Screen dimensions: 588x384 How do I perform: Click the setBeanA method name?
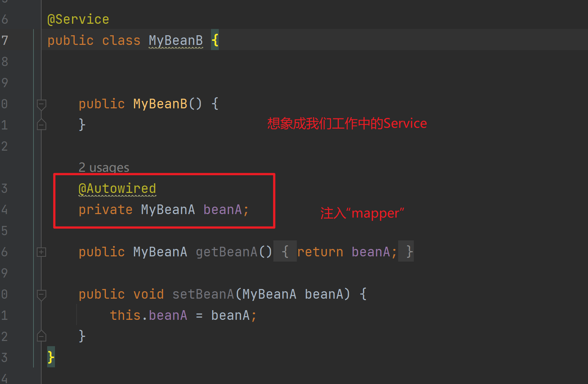click(x=203, y=295)
